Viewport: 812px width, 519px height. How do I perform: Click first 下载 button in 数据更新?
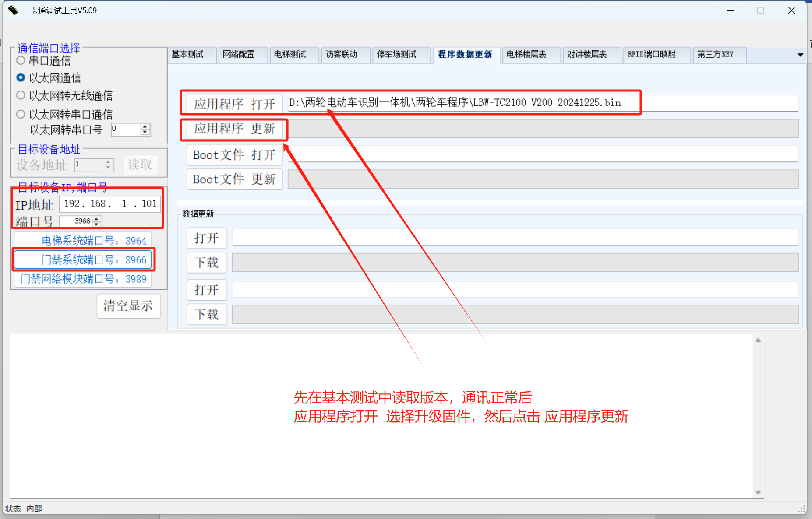(207, 263)
